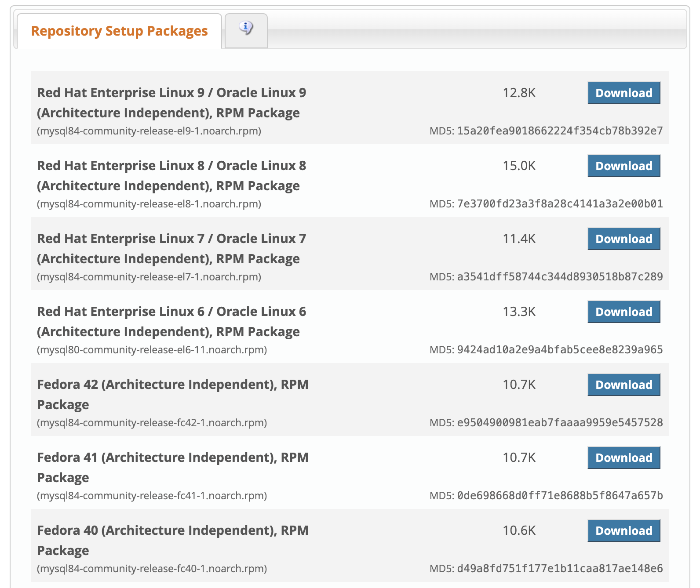Click the mysql84-community-release-fc41-1.noarch.rpm filename
700x588 pixels.
[x=152, y=496]
